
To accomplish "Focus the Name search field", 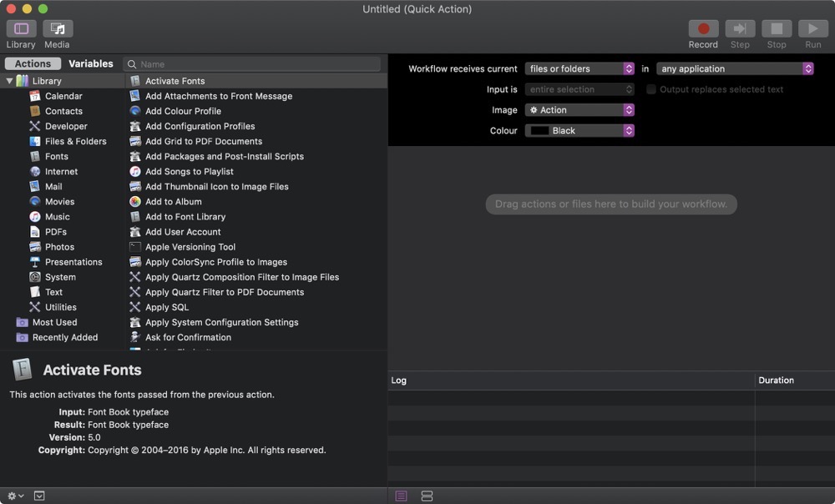I will click(x=252, y=64).
